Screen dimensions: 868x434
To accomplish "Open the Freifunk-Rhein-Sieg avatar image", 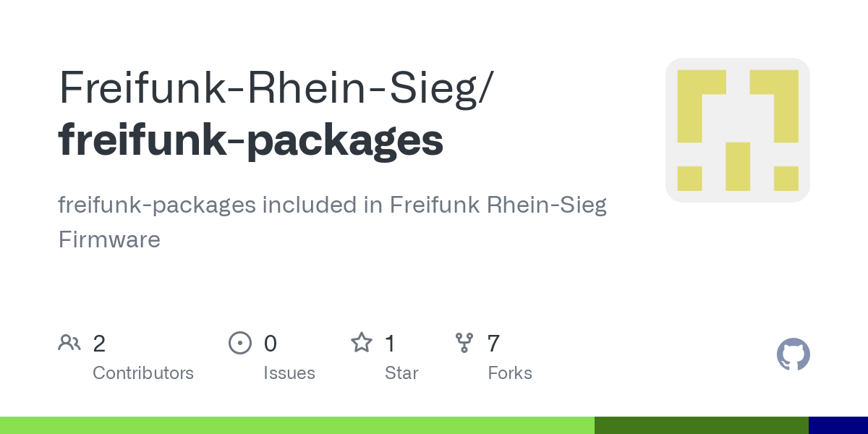I will tap(738, 130).
